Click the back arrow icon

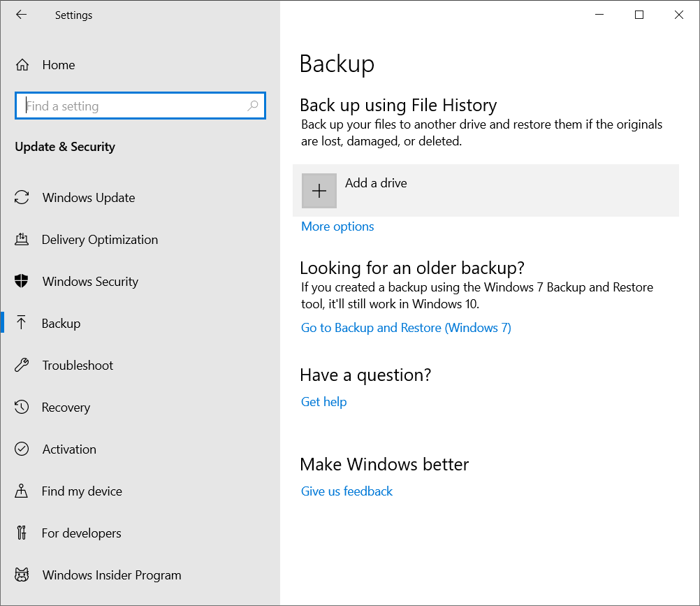click(21, 15)
